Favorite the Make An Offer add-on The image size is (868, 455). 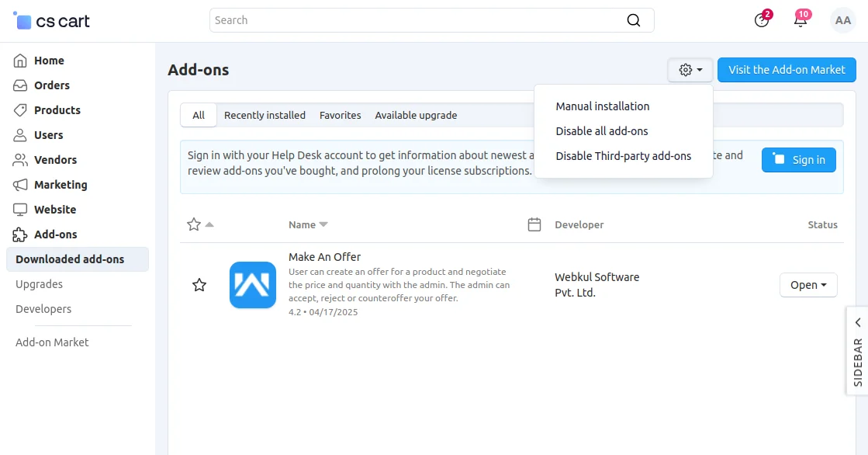click(199, 285)
